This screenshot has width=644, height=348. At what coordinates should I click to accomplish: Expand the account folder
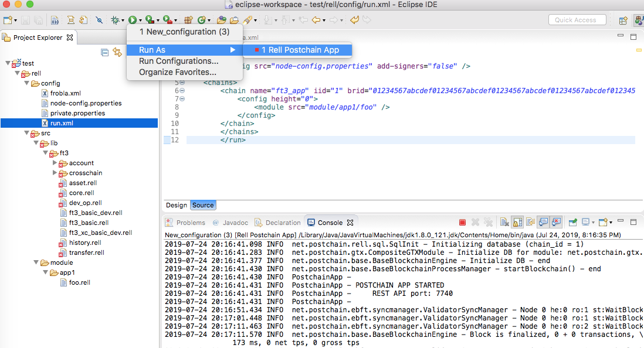coord(55,163)
